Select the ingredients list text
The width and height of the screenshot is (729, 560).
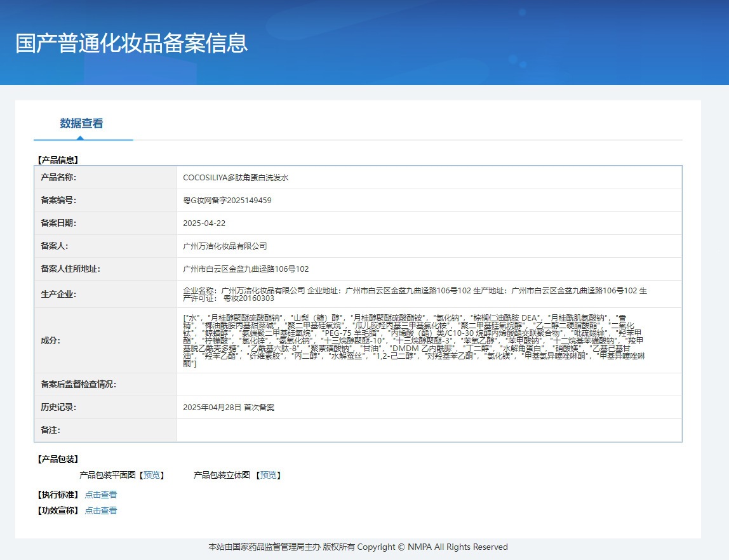point(414,341)
